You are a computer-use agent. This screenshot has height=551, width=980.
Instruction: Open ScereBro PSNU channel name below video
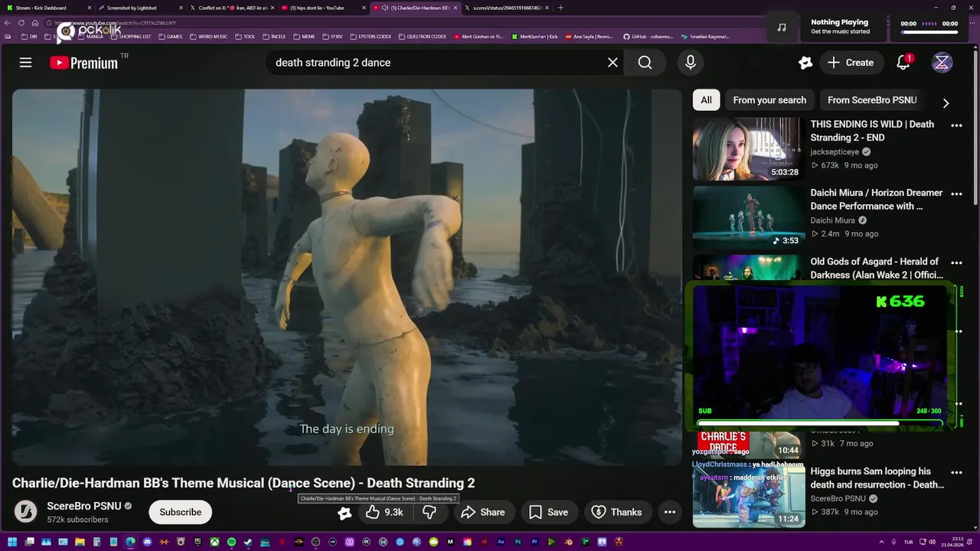83,506
